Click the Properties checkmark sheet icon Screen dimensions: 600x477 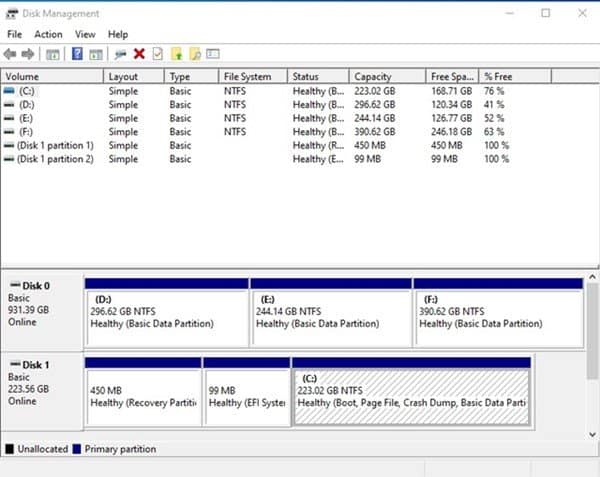(158, 54)
